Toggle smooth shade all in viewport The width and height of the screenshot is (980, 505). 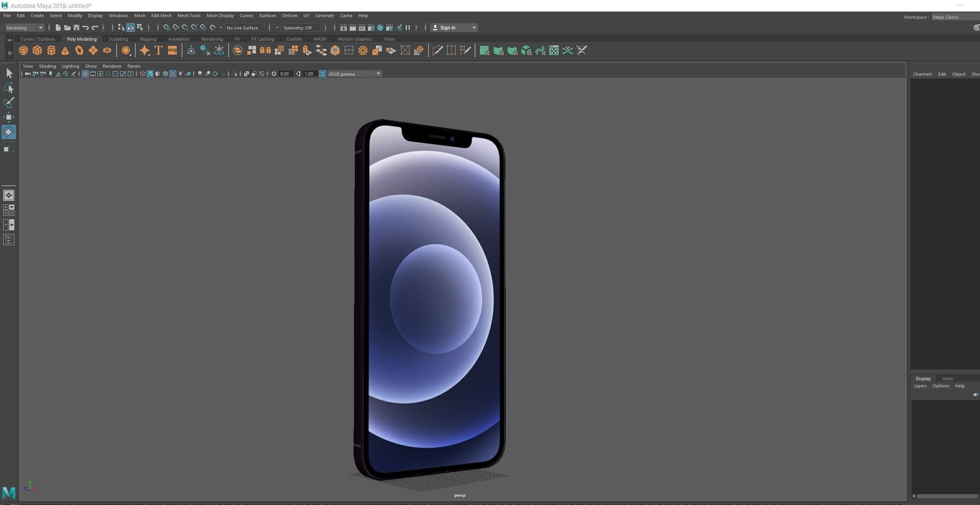coord(150,74)
